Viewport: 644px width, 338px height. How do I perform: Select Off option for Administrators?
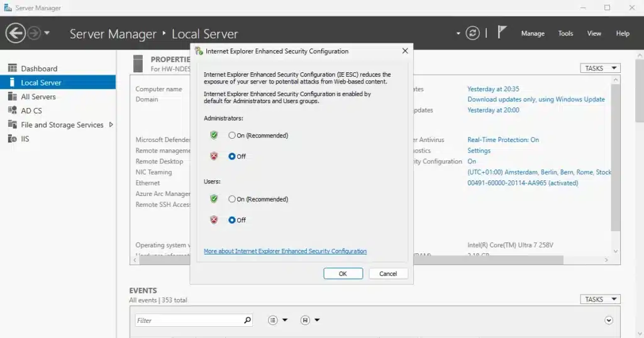click(232, 156)
